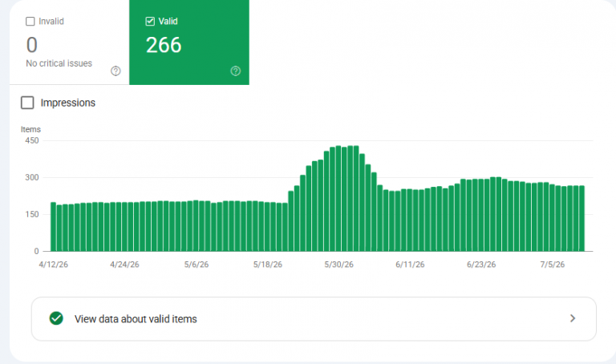Open help icon in the green Valid card
The height and width of the screenshot is (364, 616).
pyautogui.click(x=235, y=71)
